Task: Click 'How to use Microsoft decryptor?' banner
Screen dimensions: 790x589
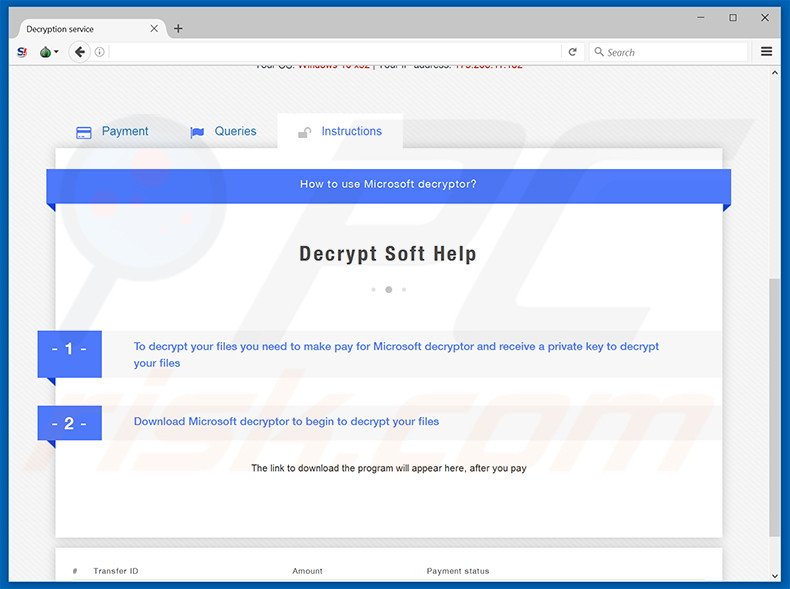Action: (x=388, y=186)
